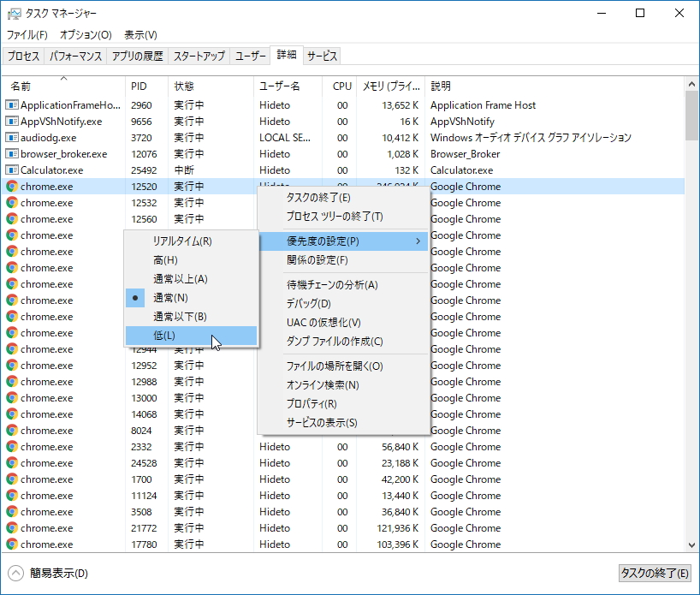
Task: Choose プロパティ(R) menu entry
Action: 343,404
